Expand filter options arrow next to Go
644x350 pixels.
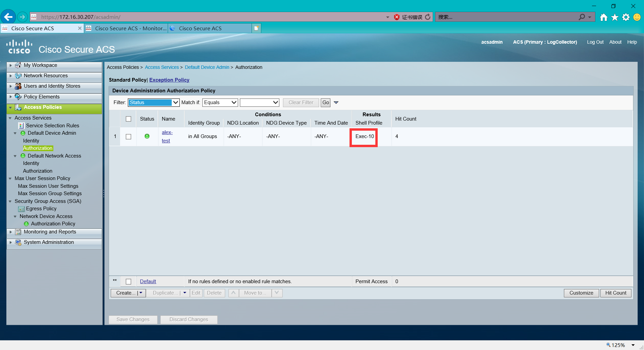(x=336, y=102)
